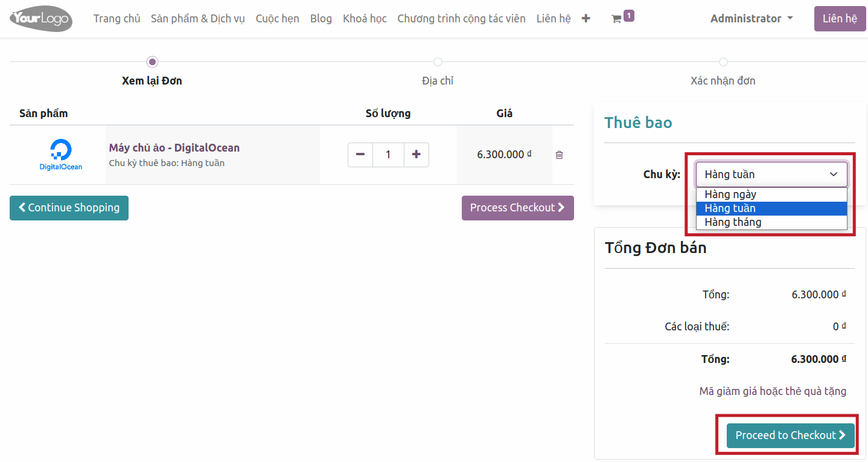
Task: Delete product using trash icon
Action: coord(559,155)
